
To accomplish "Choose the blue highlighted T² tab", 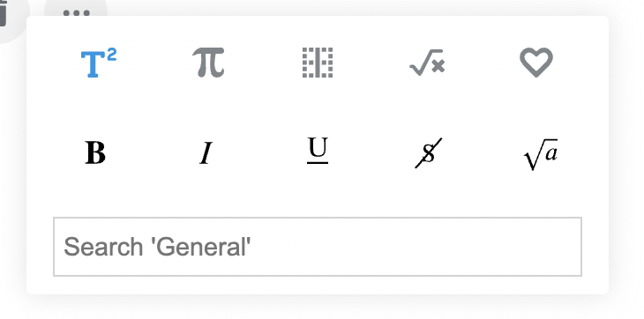I will tap(99, 63).
